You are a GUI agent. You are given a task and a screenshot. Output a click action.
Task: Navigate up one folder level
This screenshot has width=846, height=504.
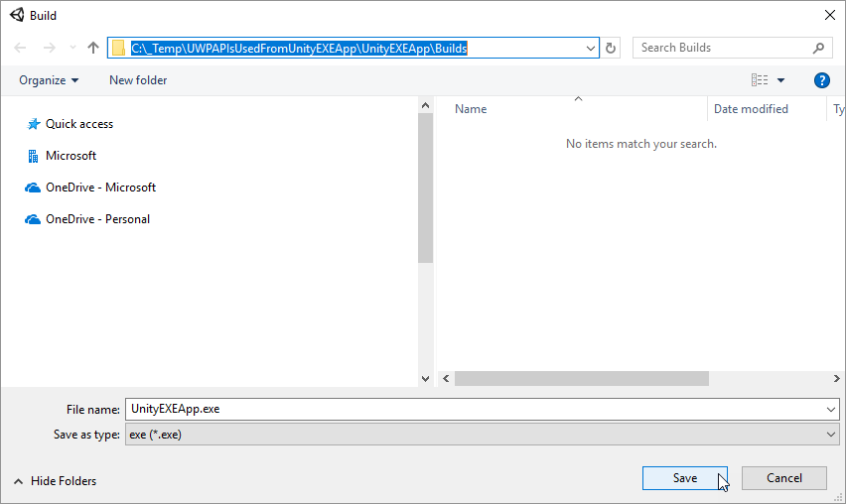93,48
